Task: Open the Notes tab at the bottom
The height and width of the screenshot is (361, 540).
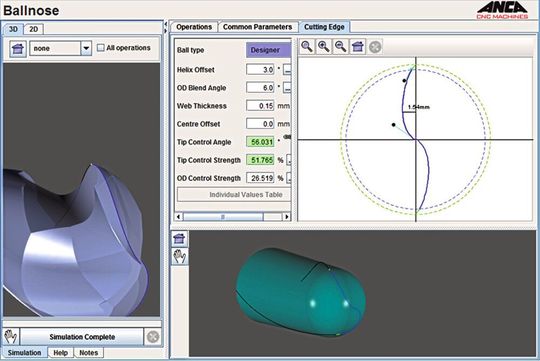Action: coord(89,353)
